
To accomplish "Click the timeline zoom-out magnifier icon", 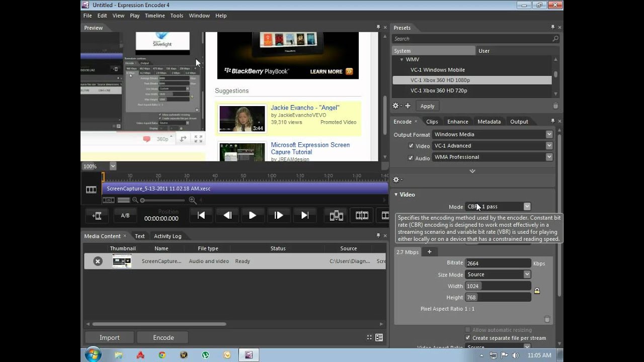I will pyautogui.click(x=135, y=200).
